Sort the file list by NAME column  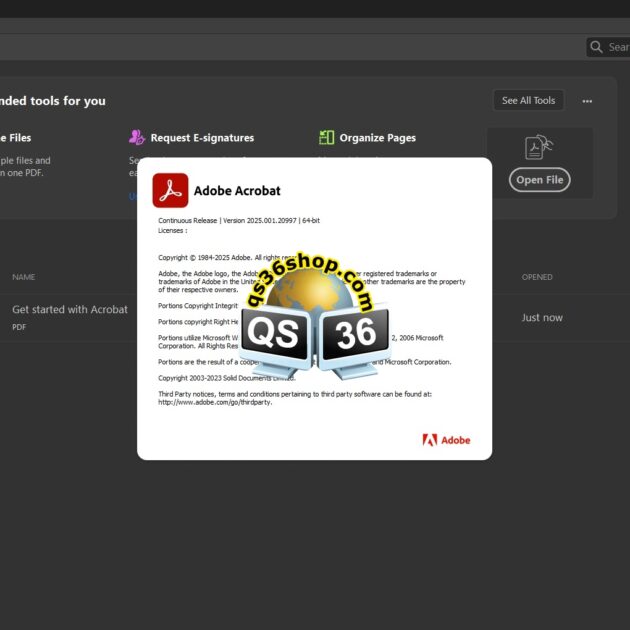click(24, 277)
